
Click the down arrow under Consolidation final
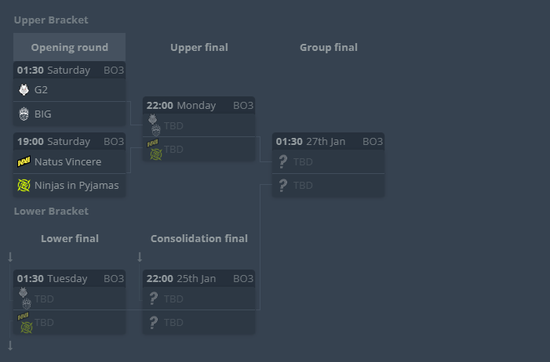140,257
